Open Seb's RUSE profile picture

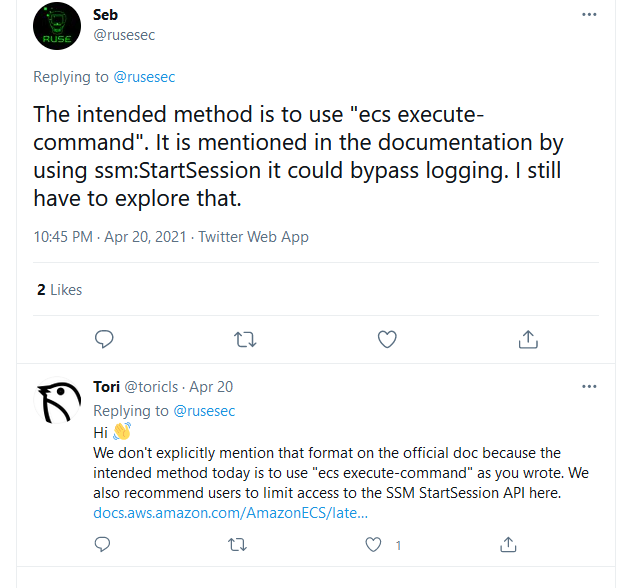(x=57, y=26)
